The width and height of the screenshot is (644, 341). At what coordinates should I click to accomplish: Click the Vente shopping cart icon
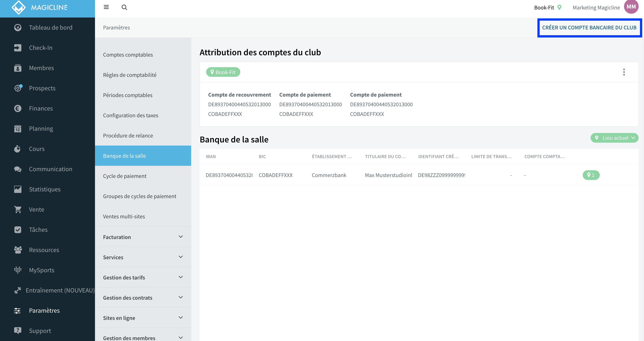pos(18,210)
